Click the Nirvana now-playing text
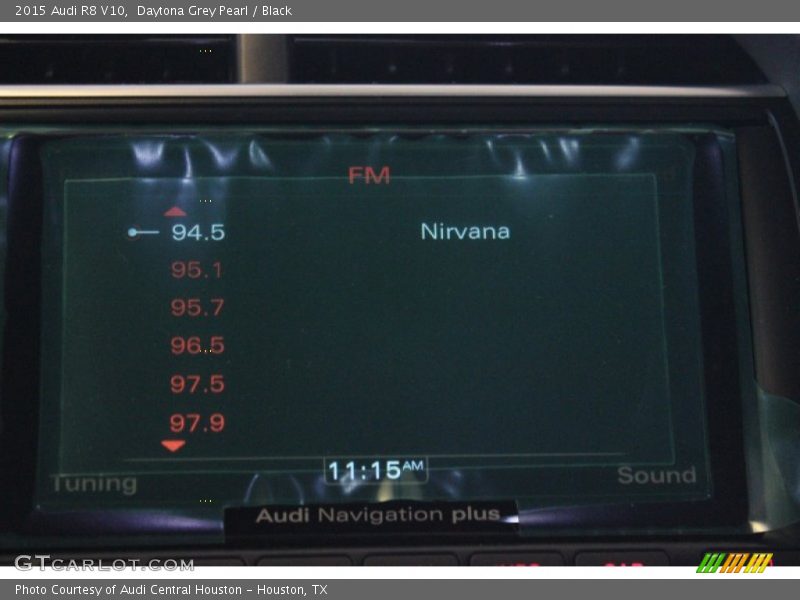The height and width of the screenshot is (600, 800). pos(465,231)
